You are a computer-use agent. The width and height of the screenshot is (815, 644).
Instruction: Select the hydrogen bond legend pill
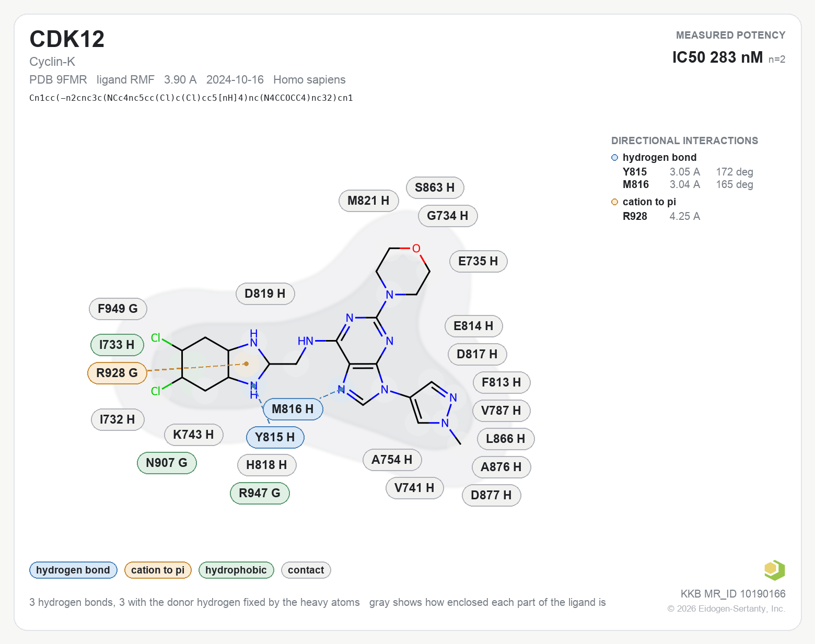coord(73,570)
